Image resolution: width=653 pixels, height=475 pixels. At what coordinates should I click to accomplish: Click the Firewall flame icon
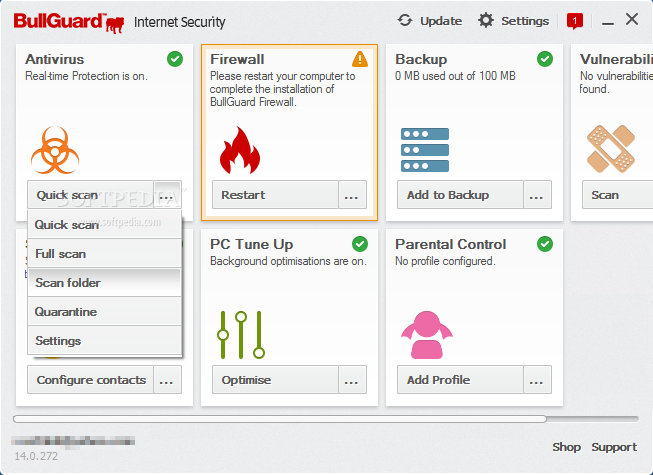240,150
